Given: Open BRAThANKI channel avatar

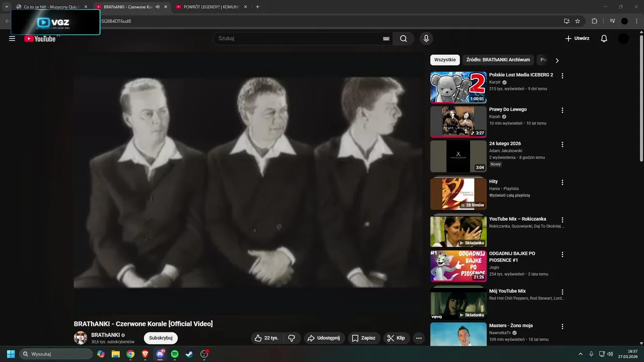Looking at the screenshot, I should pos(80,338).
